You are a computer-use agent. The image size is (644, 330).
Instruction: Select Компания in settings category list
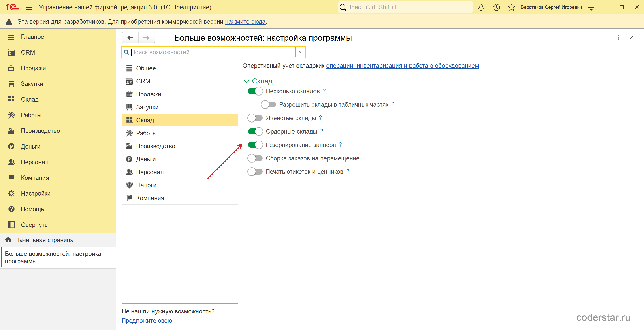point(180,198)
